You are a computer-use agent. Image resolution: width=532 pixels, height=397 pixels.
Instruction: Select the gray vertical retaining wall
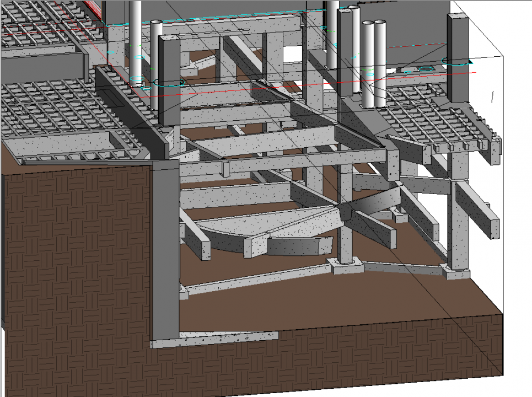tap(164, 248)
